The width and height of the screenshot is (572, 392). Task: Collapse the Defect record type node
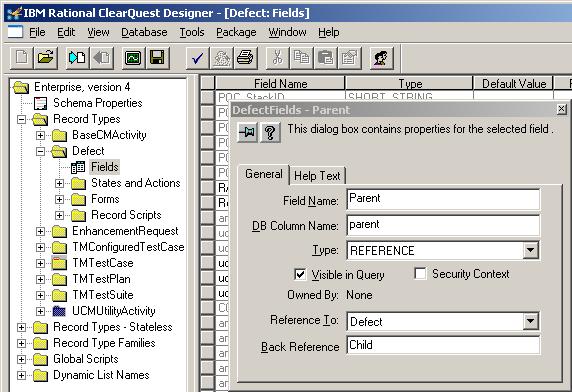click(x=40, y=151)
